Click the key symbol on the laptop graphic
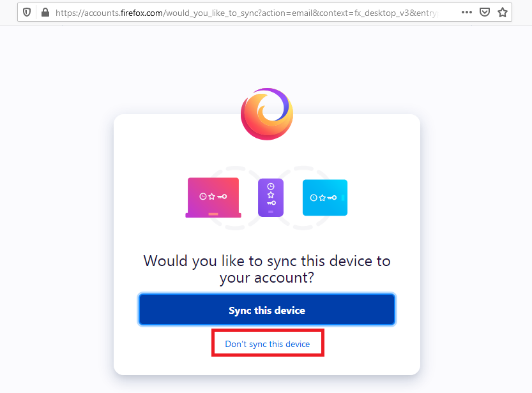 click(222, 195)
